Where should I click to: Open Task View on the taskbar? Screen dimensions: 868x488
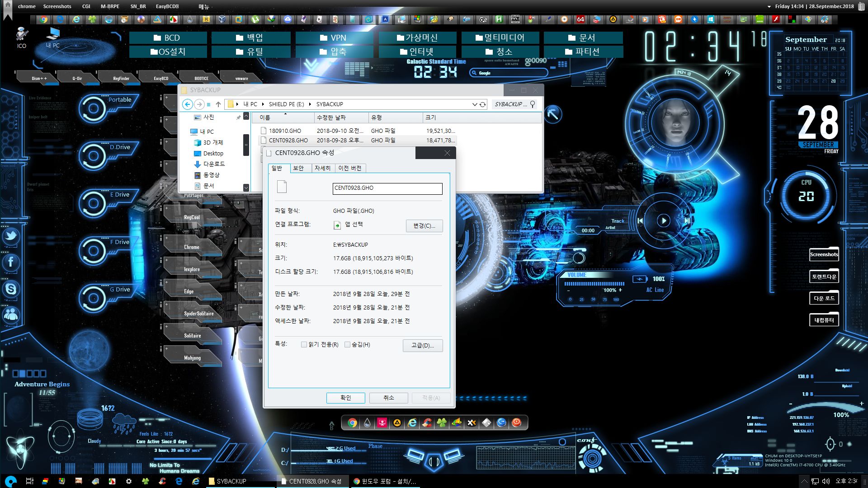click(x=29, y=481)
